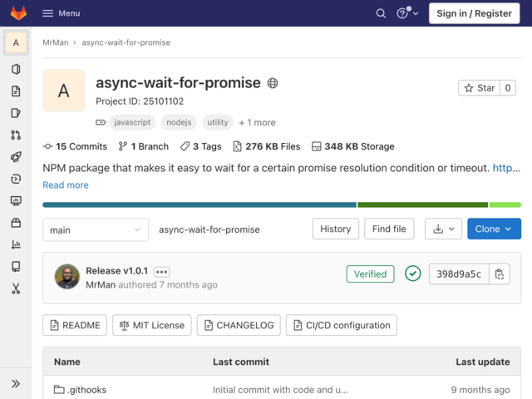Open the download source code dropdown
Viewport: 532px width, 399px height.
click(x=443, y=229)
